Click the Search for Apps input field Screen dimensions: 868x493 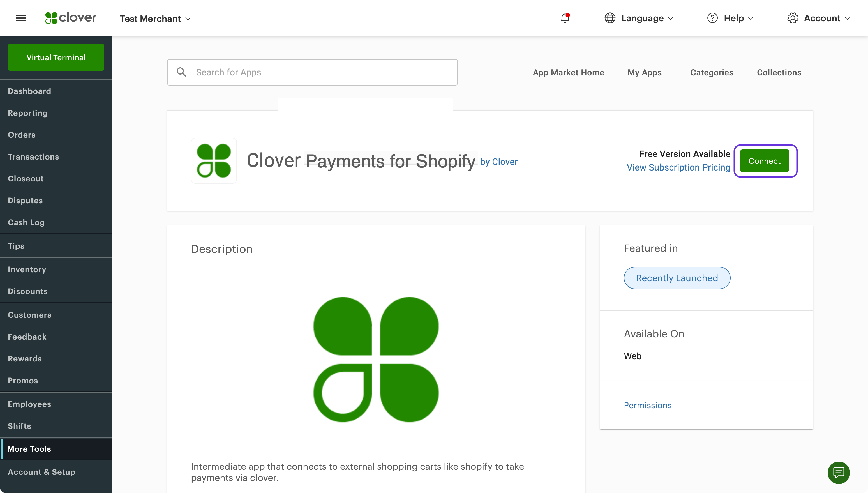[312, 72]
